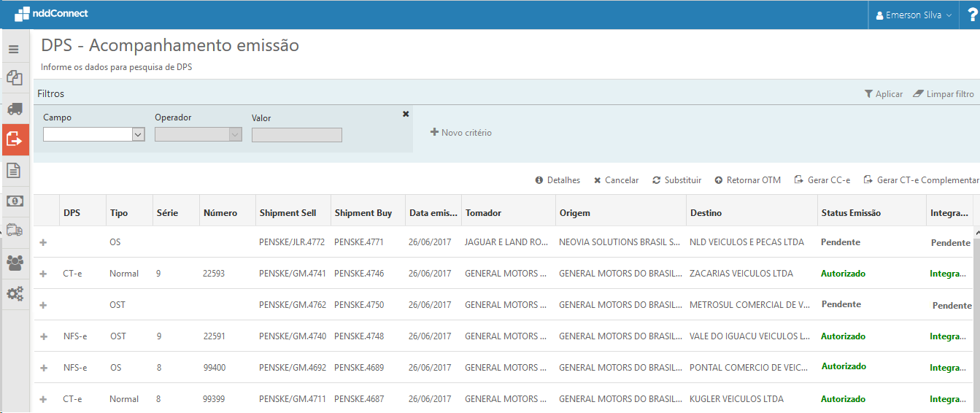The height and width of the screenshot is (413, 980).
Task: Remove filter criterion with X icon
Action: click(406, 114)
